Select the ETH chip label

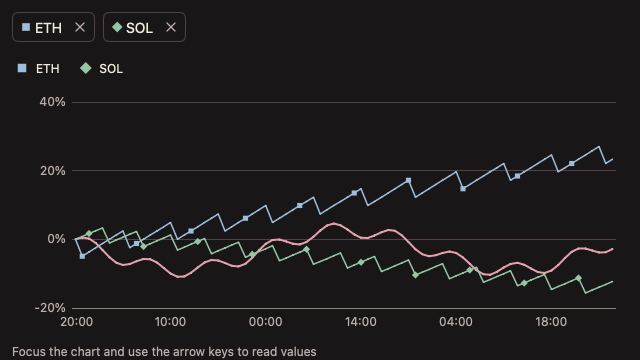coord(48,28)
